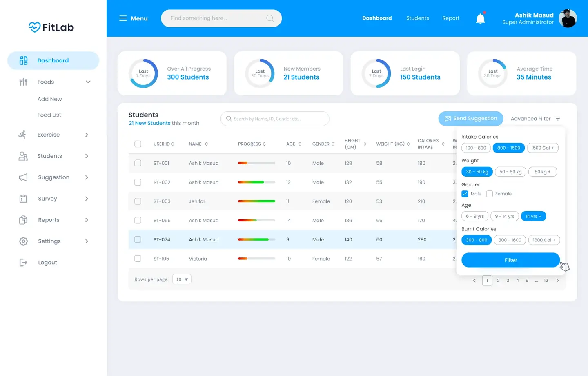
Task: Toggle the select-all header checkbox
Action: (138, 144)
